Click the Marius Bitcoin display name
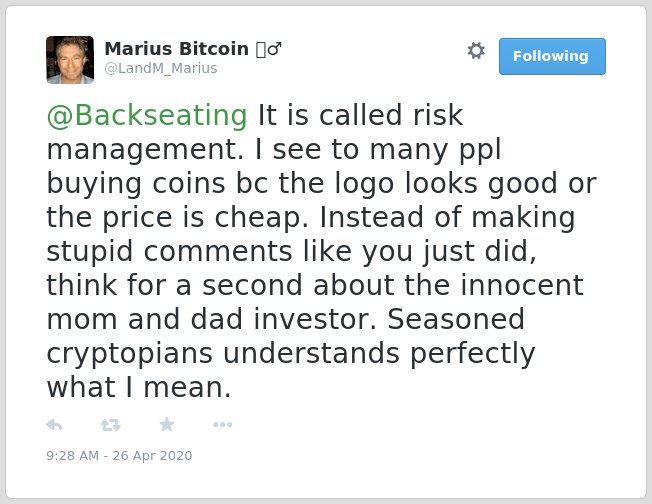The width and height of the screenshot is (652, 504). pyautogui.click(x=177, y=49)
